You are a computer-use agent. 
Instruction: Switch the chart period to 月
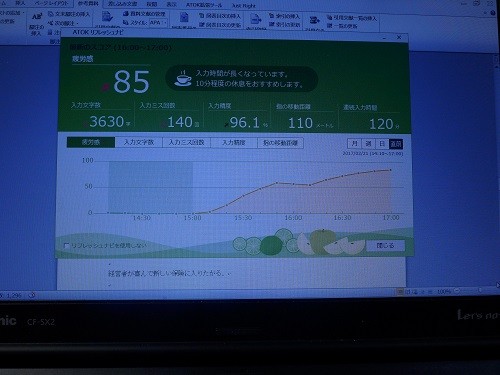(x=354, y=144)
